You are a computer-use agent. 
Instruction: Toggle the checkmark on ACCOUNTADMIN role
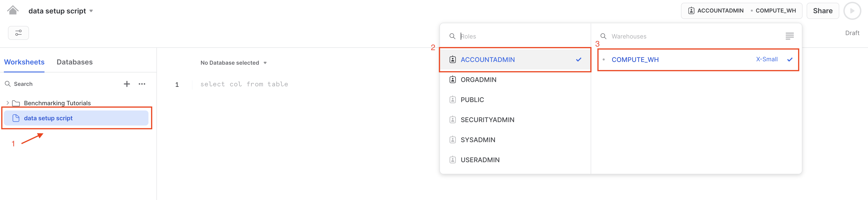(579, 60)
